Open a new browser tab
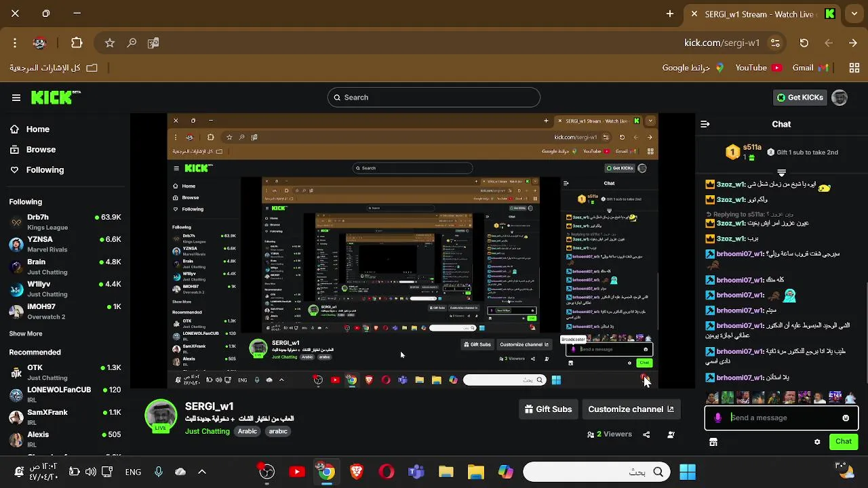 point(670,14)
